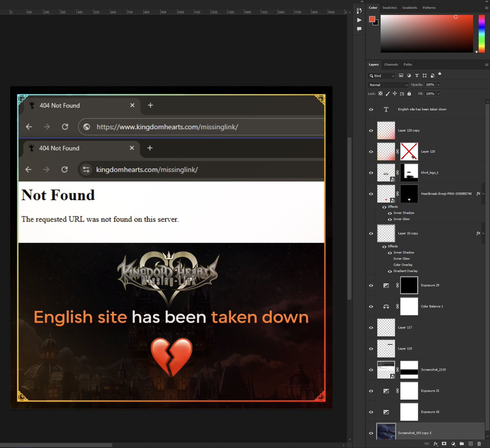Click the pixel layer filter icon

(x=401, y=76)
